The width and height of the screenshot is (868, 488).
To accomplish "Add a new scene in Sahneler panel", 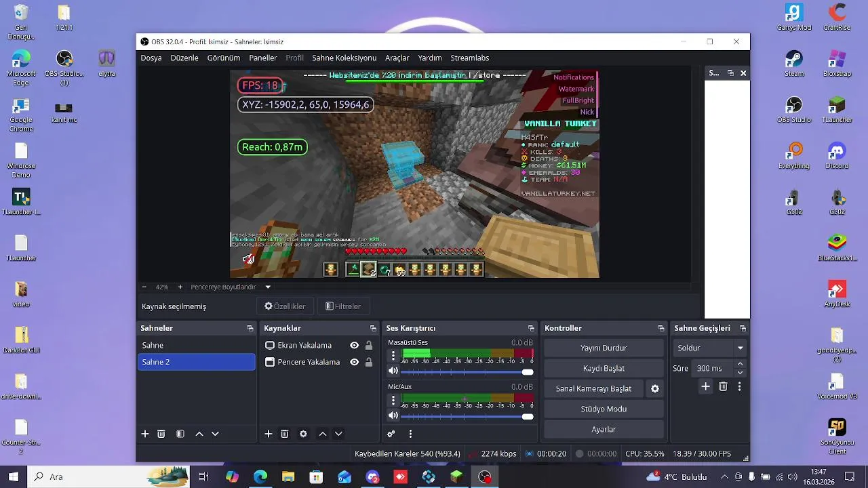I will click(x=144, y=434).
